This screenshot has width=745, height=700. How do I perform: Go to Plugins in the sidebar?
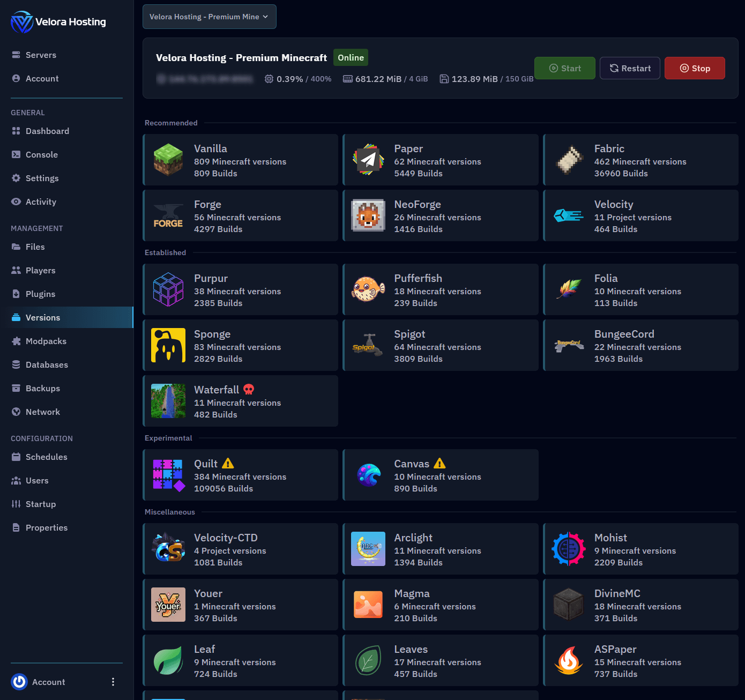[x=40, y=294]
